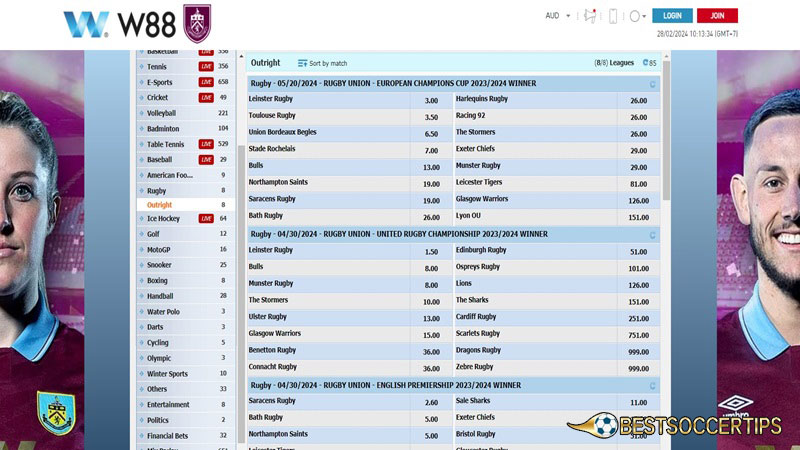Open Financial Bets in sidebar
800x450 pixels.
tap(167, 436)
